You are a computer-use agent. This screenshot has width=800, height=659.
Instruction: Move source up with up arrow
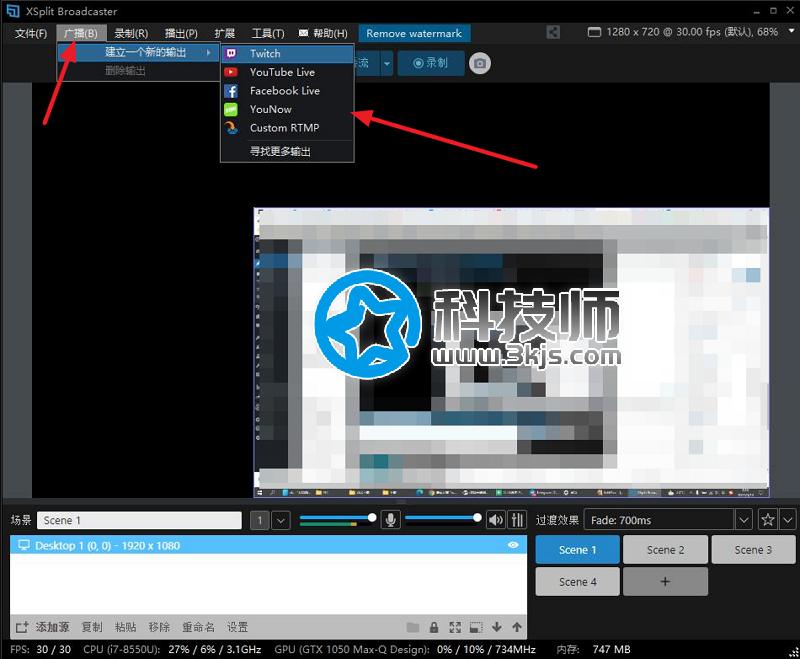[517, 627]
